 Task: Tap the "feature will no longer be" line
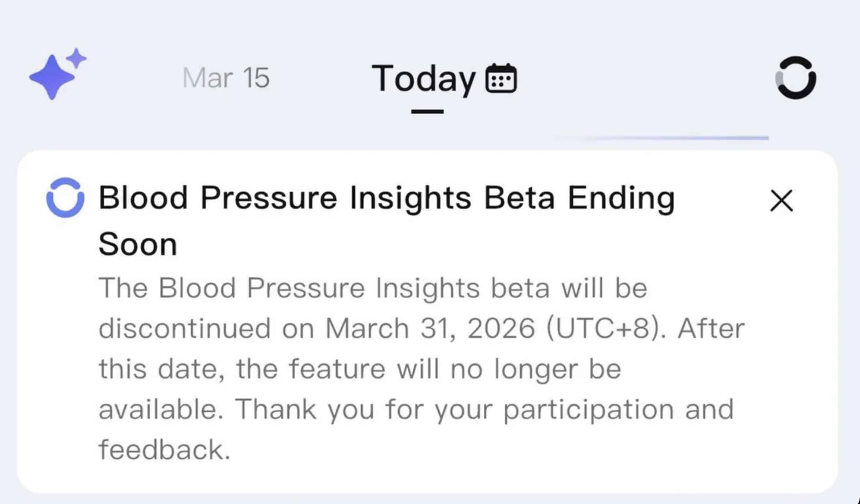pos(455,369)
